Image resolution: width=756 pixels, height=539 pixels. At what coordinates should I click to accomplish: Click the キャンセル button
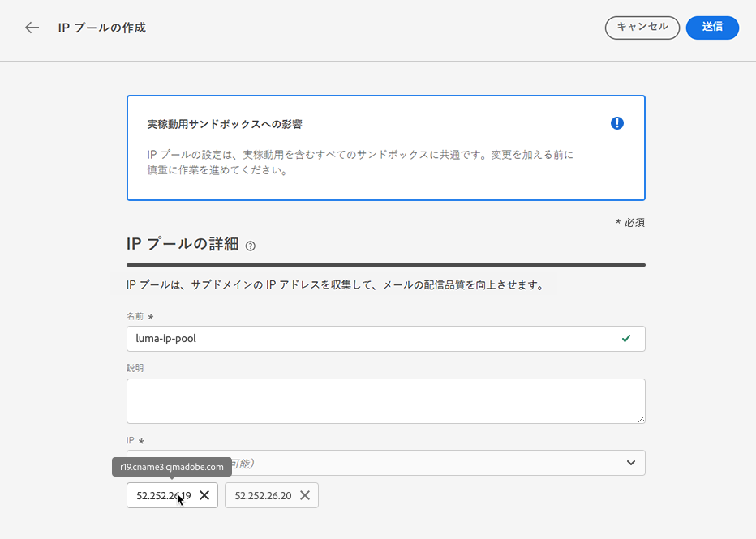[x=642, y=28]
